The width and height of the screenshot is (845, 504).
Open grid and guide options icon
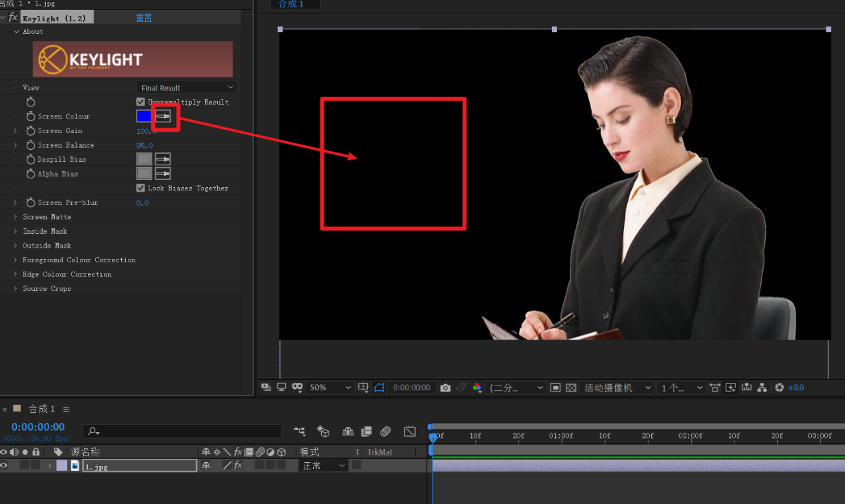click(363, 387)
